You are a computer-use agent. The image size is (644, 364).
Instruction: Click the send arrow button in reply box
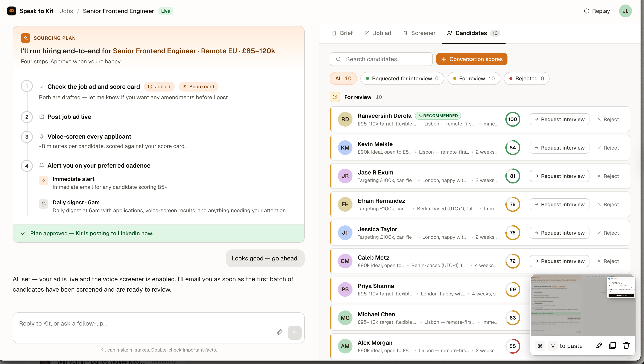point(295,333)
